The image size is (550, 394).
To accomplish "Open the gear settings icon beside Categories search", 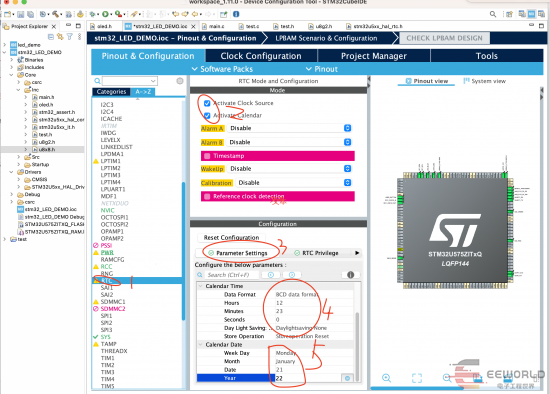I will [180, 81].
